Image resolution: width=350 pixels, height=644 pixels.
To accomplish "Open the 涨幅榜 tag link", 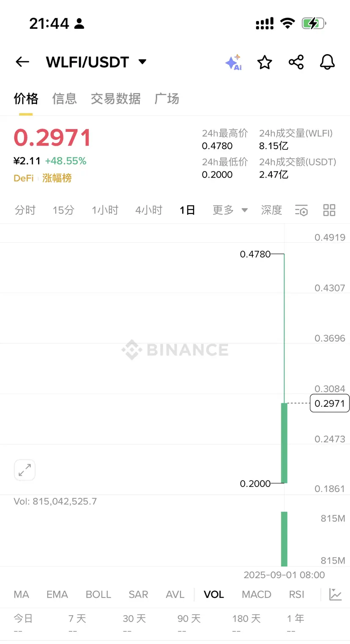I will pos(57,178).
